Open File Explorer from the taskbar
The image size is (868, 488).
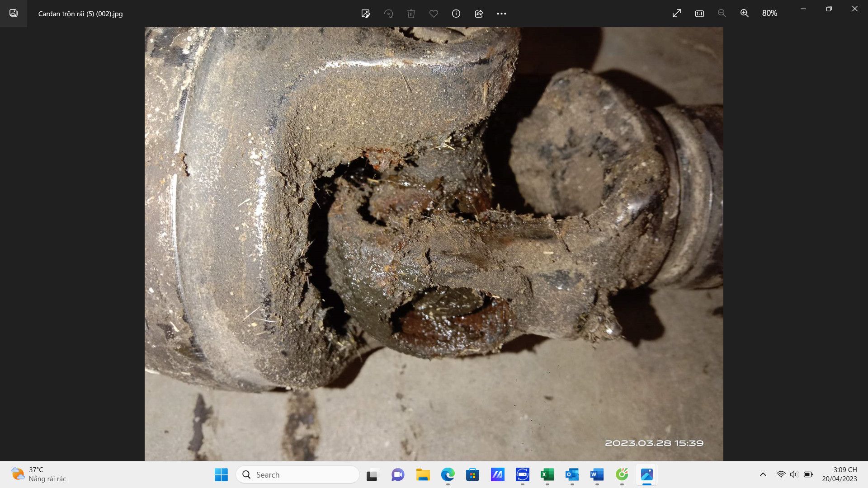point(423,474)
